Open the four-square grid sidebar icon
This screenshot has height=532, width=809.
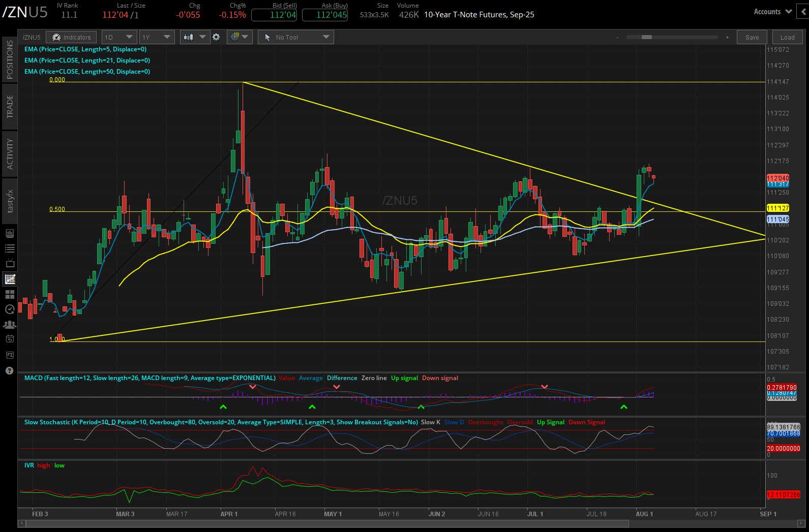pyautogui.click(x=10, y=294)
